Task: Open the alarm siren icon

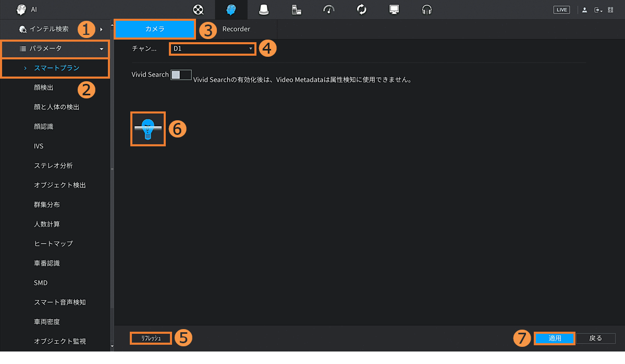Action: coord(264,10)
